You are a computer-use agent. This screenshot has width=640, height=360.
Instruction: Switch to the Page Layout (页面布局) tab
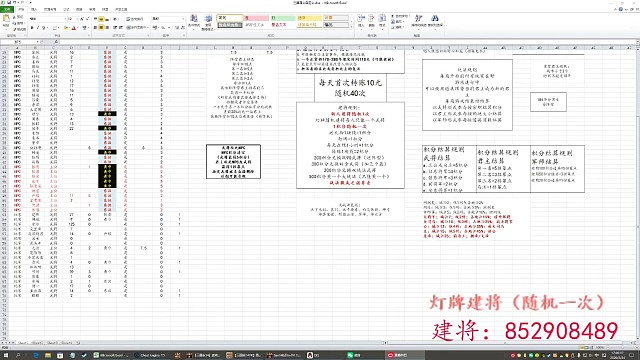point(50,9)
